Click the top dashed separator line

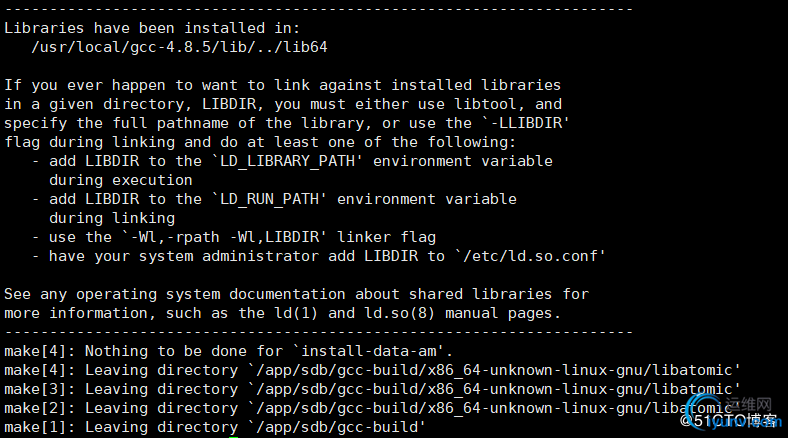[x=318, y=9]
